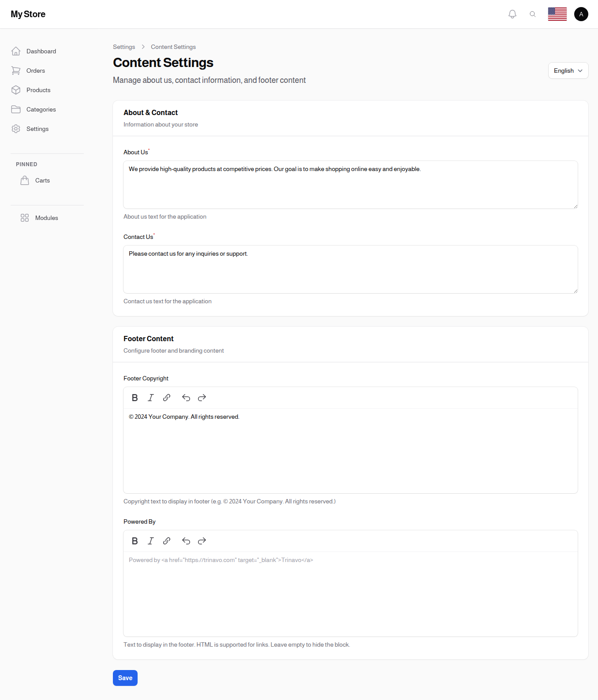Insert link in Powered By editor
The height and width of the screenshot is (700, 598).
pos(167,541)
